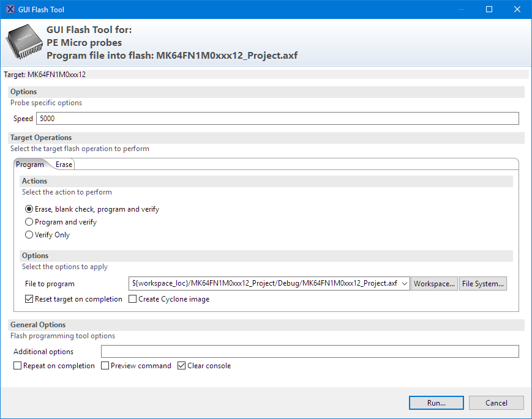Screen dimensions: 532x419
Task: Switch to the Erase tab
Action: point(64,165)
